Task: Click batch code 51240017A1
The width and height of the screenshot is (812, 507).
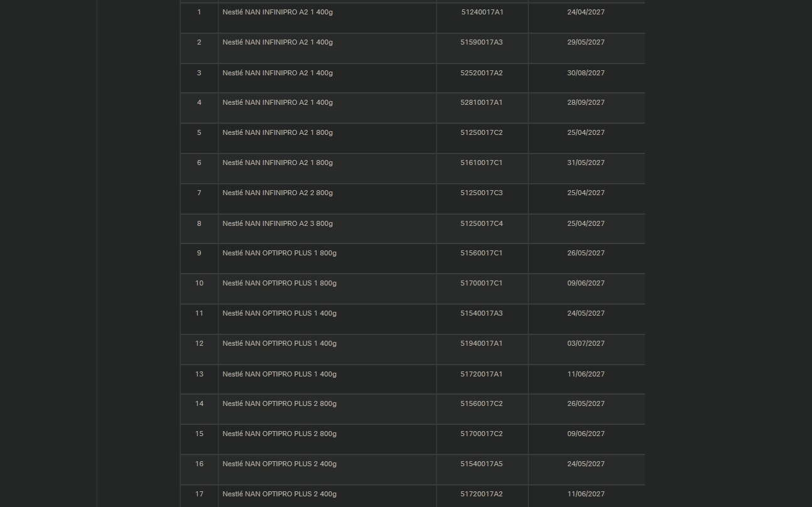Action: pyautogui.click(x=482, y=12)
